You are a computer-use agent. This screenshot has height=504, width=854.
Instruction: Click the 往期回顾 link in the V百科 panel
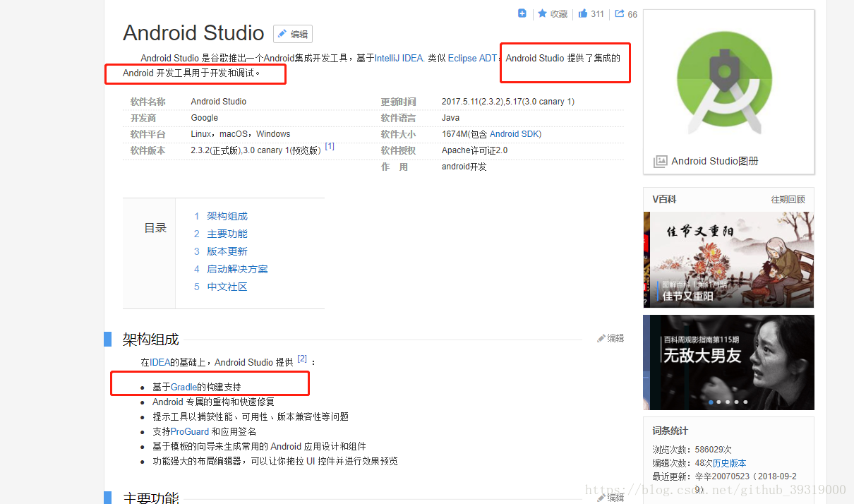point(788,200)
